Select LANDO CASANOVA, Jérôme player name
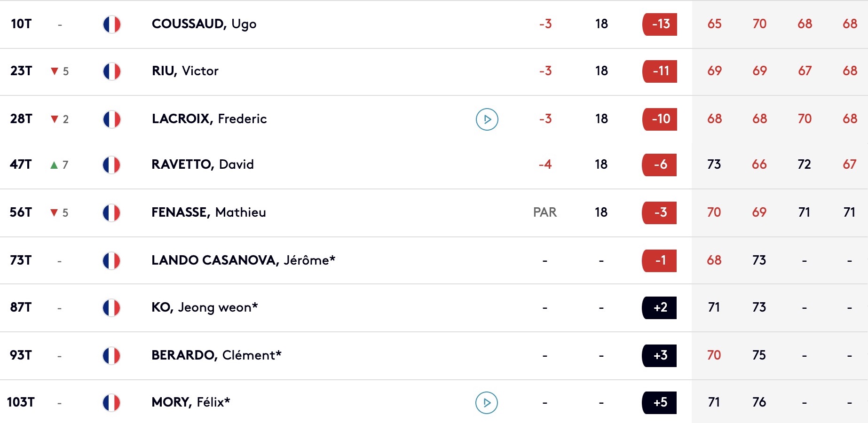This screenshot has height=423, width=868. tap(243, 260)
